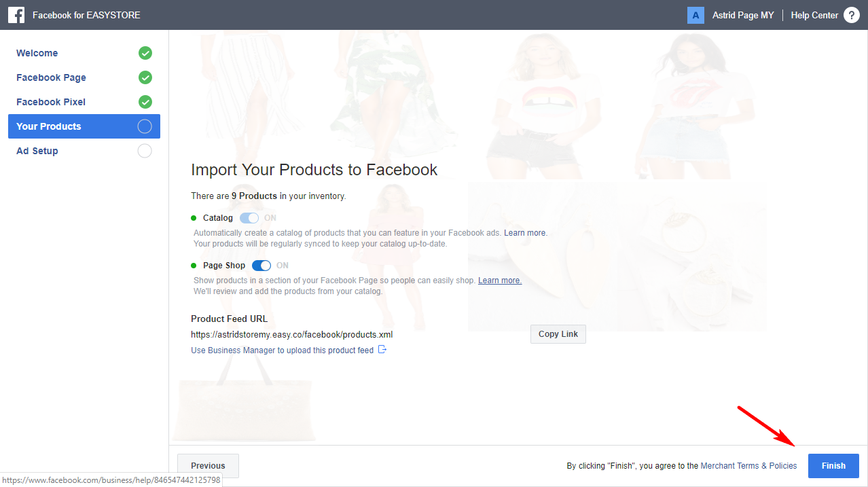
Task: Click the product feed URL text
Action: coord(292,335)
